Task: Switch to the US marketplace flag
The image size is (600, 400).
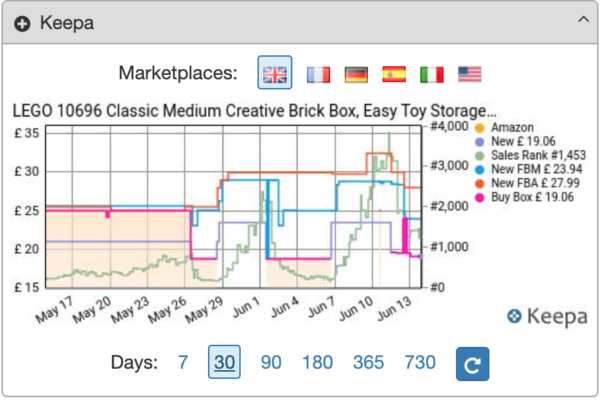Action: [x=470, y=74]
